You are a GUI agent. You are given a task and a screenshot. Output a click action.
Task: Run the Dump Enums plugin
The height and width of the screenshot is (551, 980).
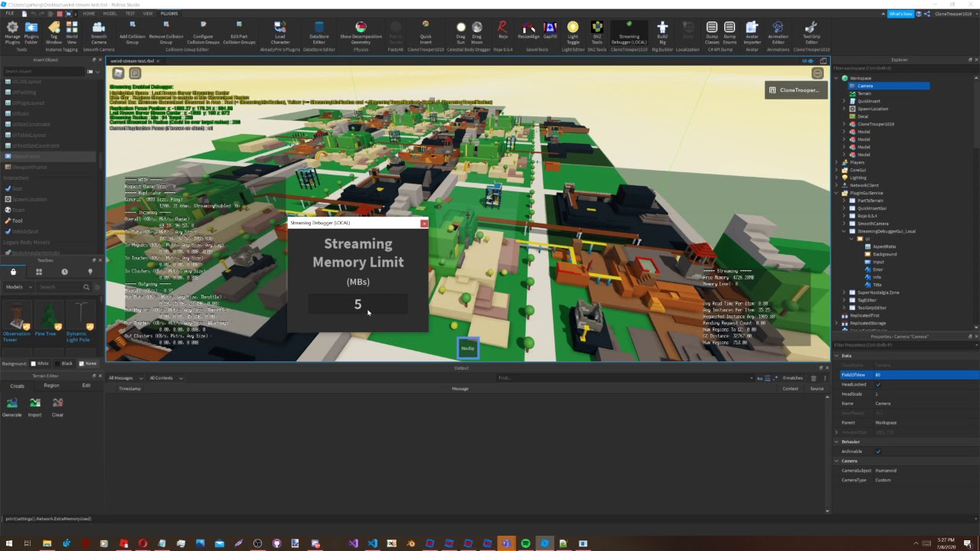(x=730, y=32)
